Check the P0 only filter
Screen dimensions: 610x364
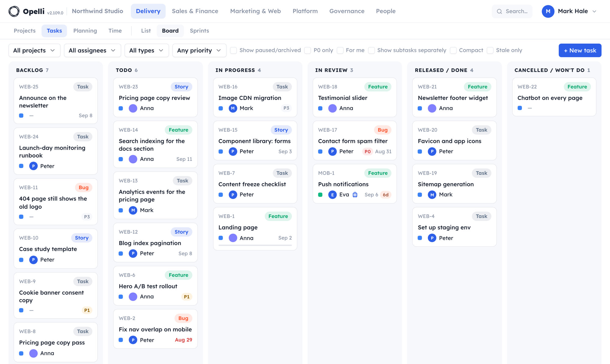click(x=307, y=50)
